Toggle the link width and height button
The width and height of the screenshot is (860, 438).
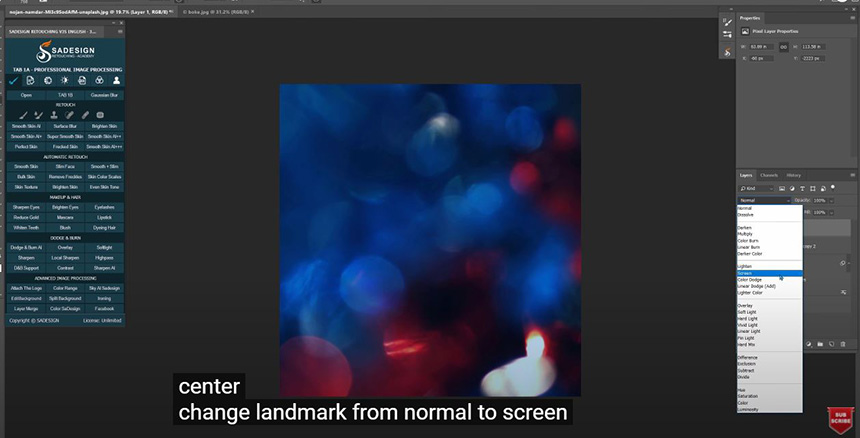[783, 47]
